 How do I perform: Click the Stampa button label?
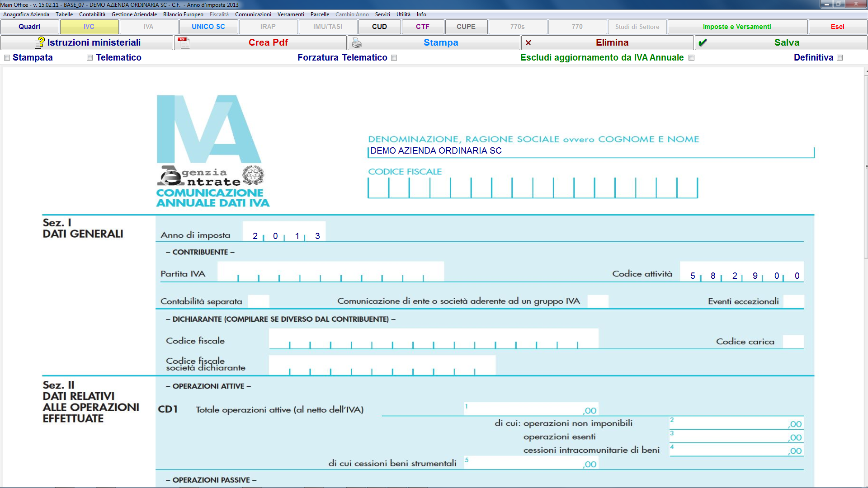(441, 42)
